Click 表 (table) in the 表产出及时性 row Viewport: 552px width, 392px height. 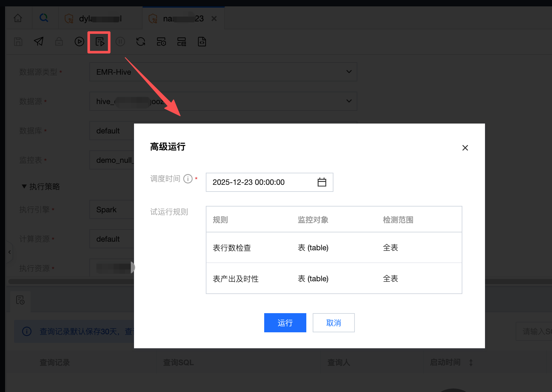click(x=313, y=279)
